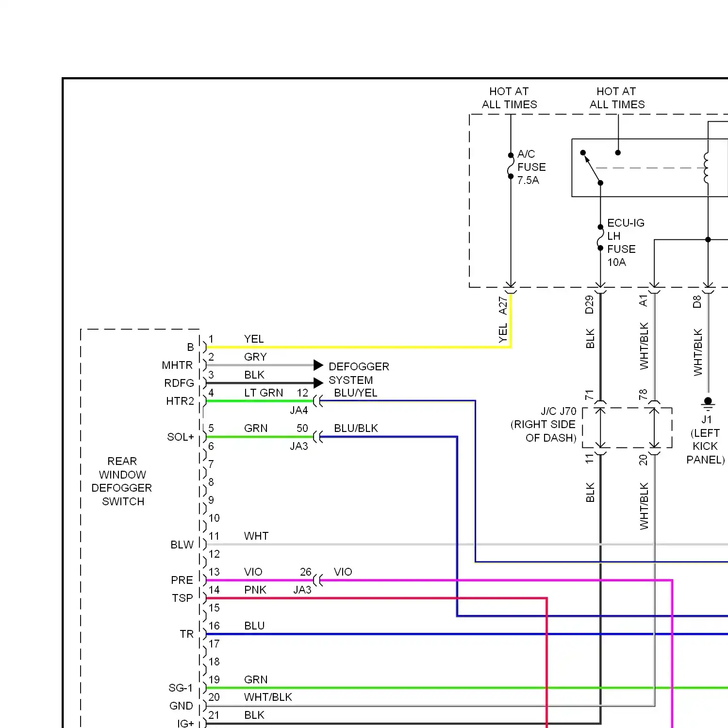The height and width of the screenshot is (728, 728).
Task: Click the GRY wire color on pin 2
Action: coord(255,357)
